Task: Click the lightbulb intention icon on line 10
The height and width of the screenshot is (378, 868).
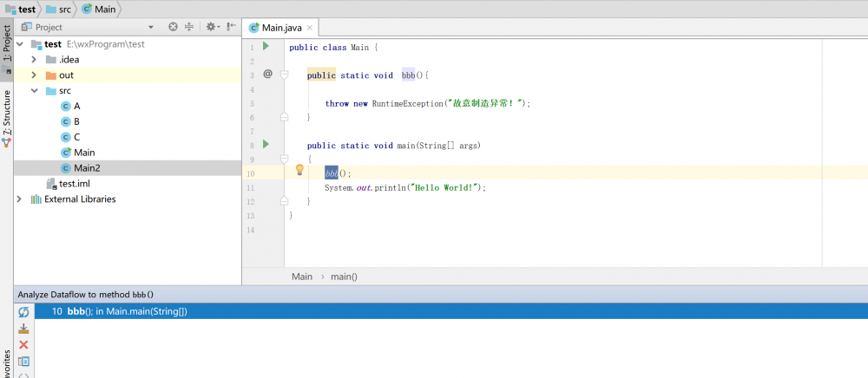Action: tap(299, 170)
